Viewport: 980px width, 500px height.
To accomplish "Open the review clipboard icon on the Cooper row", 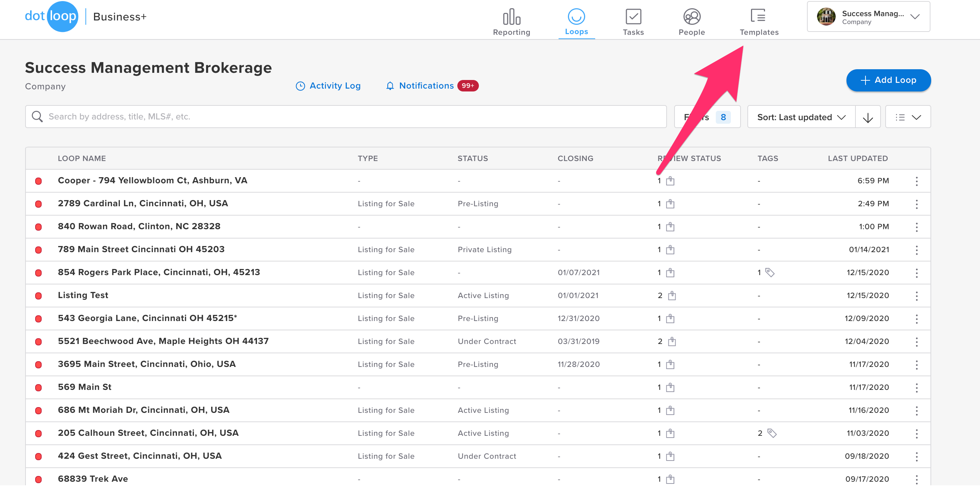I will [x=669, y=181].
